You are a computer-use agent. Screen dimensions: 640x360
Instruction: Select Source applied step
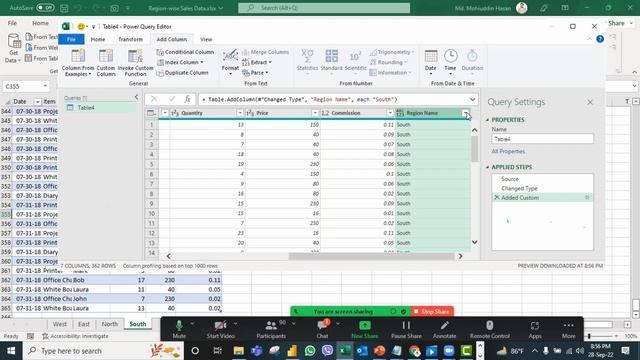click(x=510, y=179)
